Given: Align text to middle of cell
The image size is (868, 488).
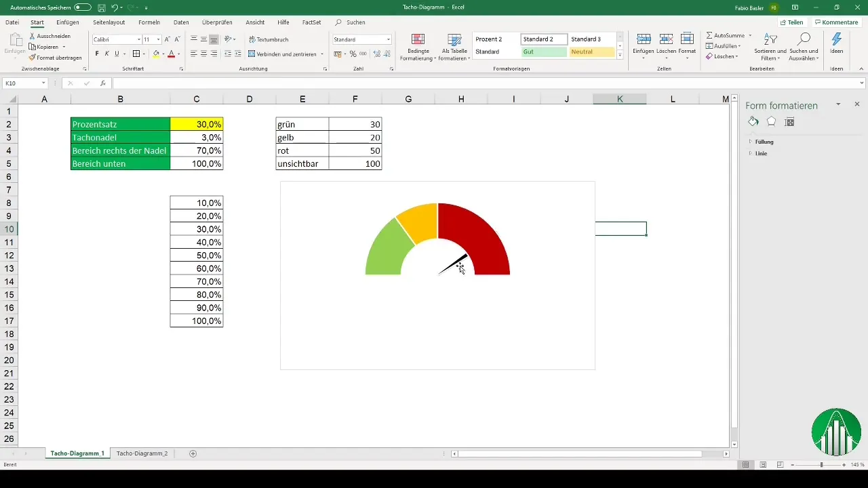Looking at the screenshot, I should click(203, 39).
